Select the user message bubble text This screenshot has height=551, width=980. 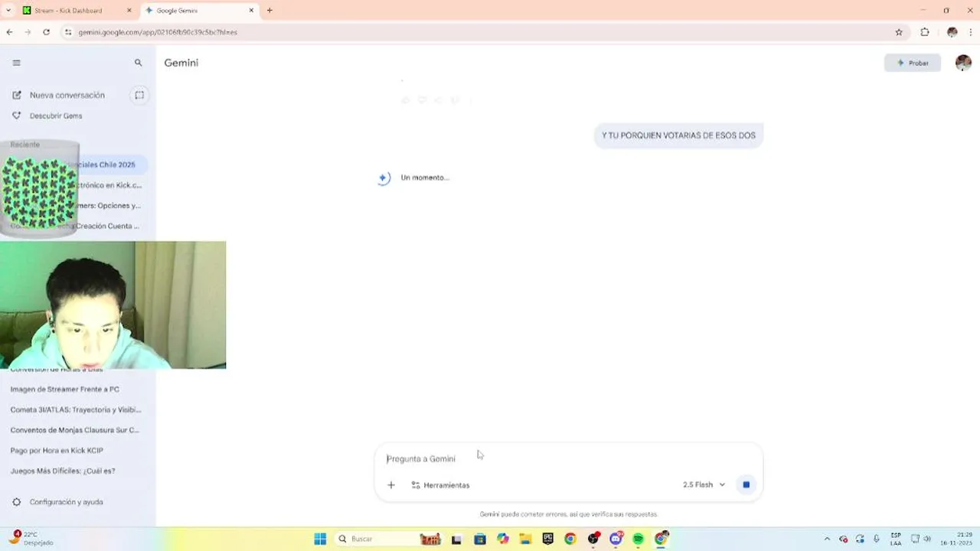tap(678, 135)
